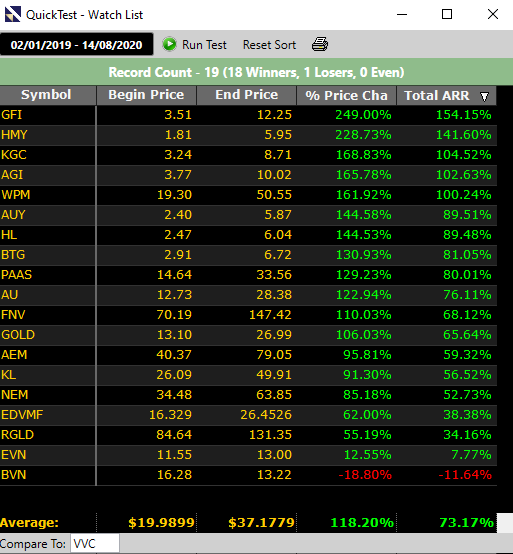513x554 pixels.
Task: Click the Run Test label
Action: pos(204,45)
